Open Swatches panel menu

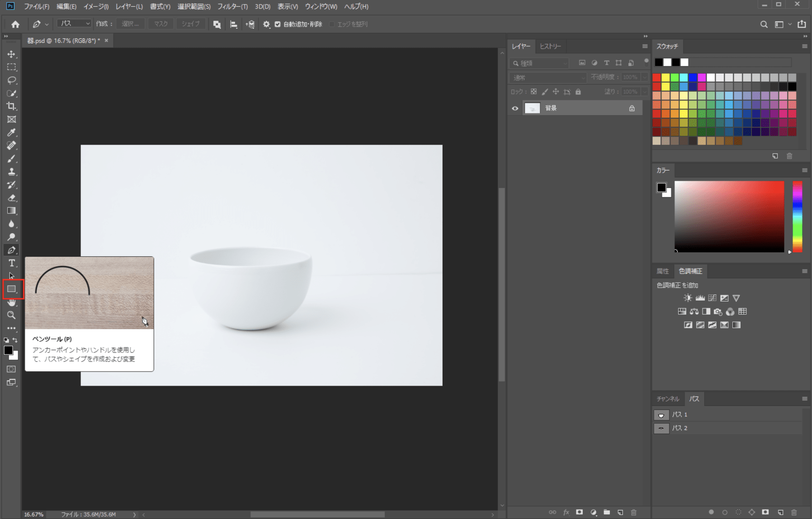coord(804,46)
